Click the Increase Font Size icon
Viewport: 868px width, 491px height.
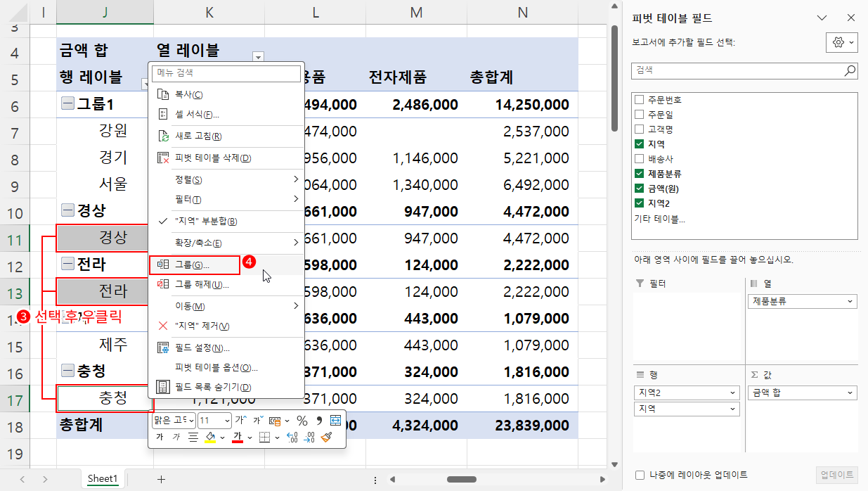coord(241,420)
